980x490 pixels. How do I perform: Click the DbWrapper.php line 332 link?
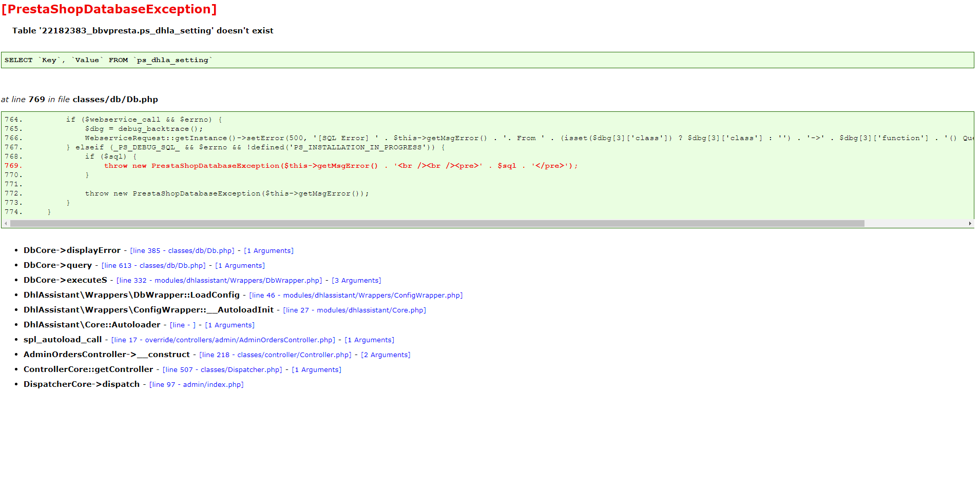219,281
